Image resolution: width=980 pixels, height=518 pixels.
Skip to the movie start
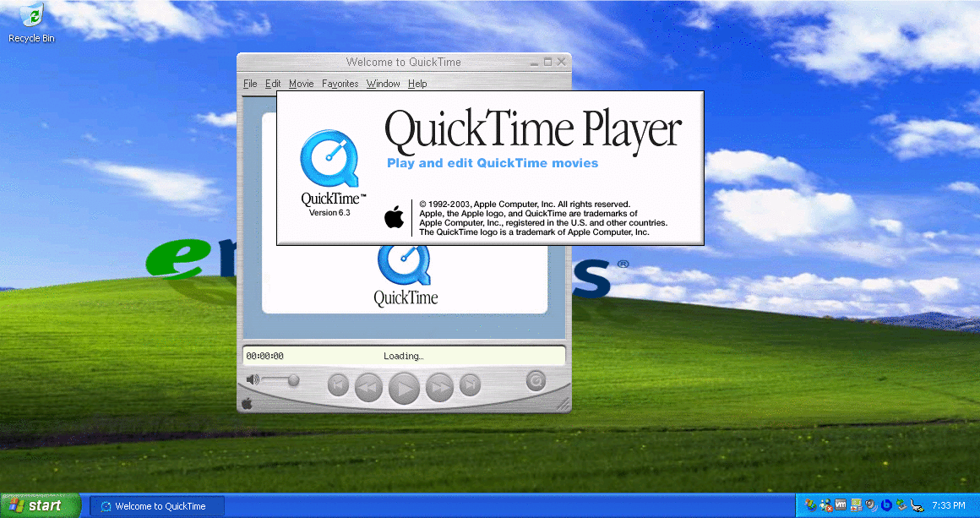tap(338, 385)
